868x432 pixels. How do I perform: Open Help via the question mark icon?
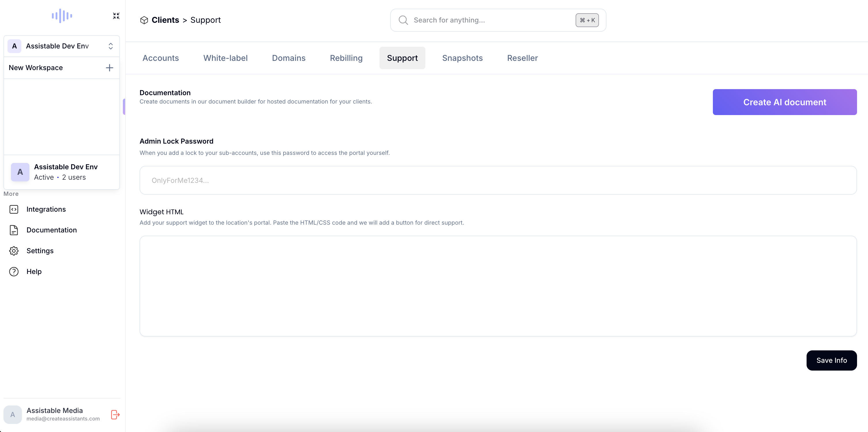14,272
